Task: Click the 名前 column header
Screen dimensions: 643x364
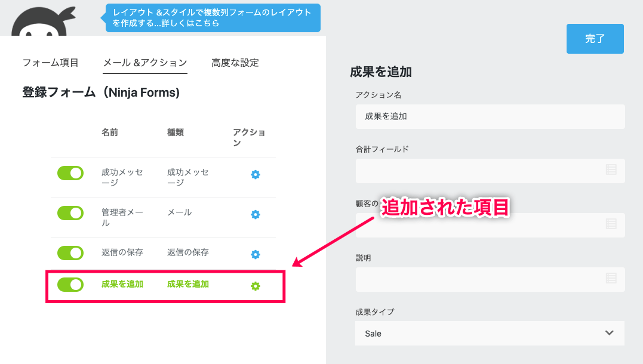Action: (x=110, y=132)
